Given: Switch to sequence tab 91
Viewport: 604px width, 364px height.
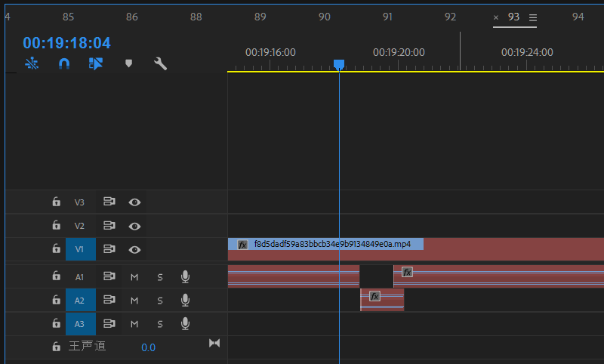Looking at the screenshot, I should (387, 17).
